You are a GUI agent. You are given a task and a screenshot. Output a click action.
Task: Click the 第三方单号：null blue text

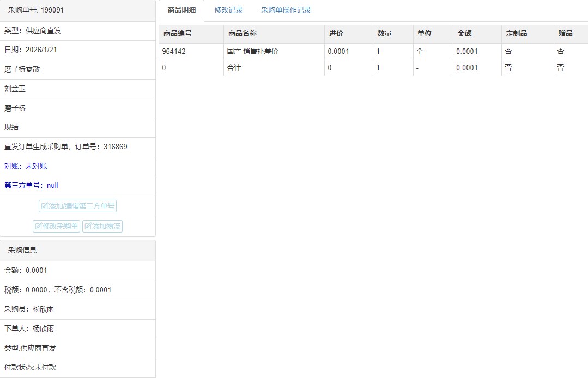click(x=31, y=186)
